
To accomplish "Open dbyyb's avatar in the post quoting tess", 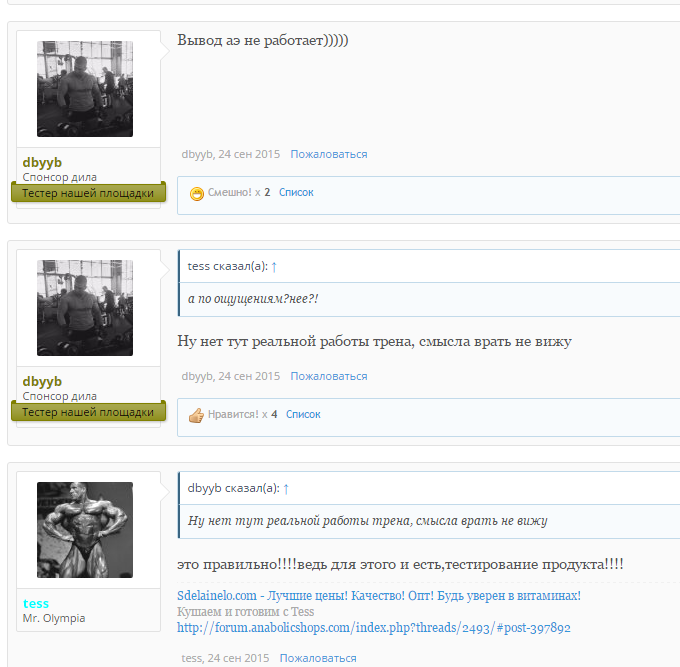I will click(85, 308).
